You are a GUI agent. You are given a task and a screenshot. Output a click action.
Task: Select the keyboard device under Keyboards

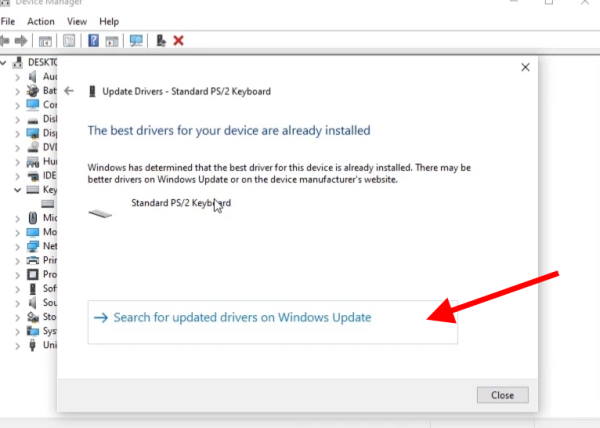[48, 204]
